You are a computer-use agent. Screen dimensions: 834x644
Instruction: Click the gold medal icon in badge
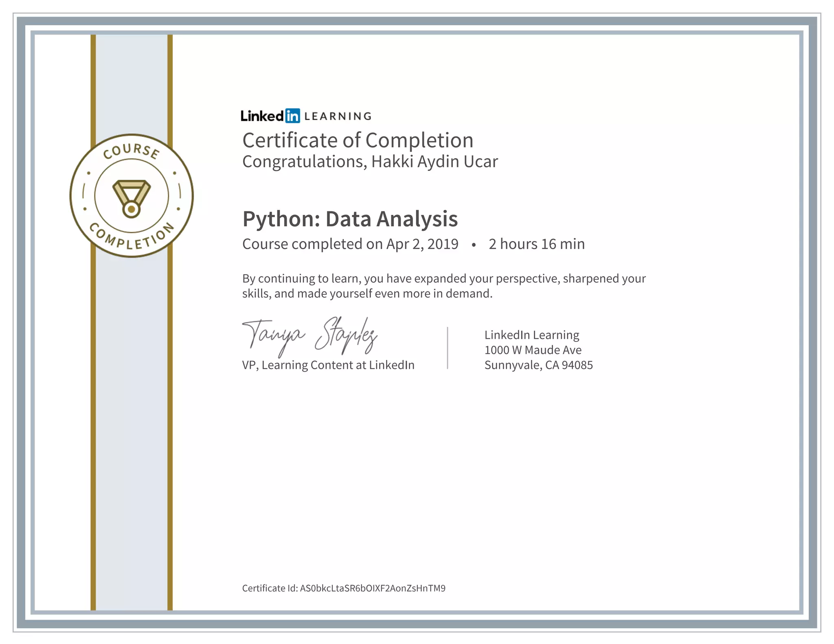click(x=131, y=199)
